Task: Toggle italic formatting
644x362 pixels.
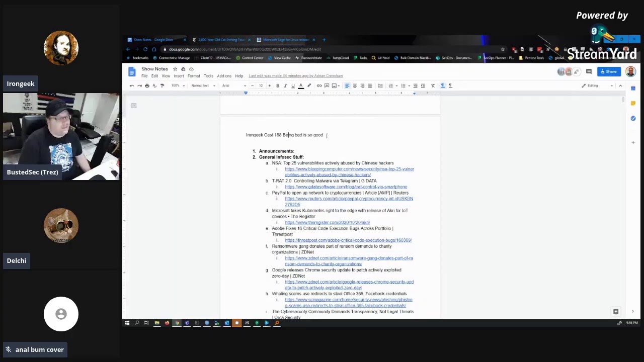Action: tap(286, 85)
